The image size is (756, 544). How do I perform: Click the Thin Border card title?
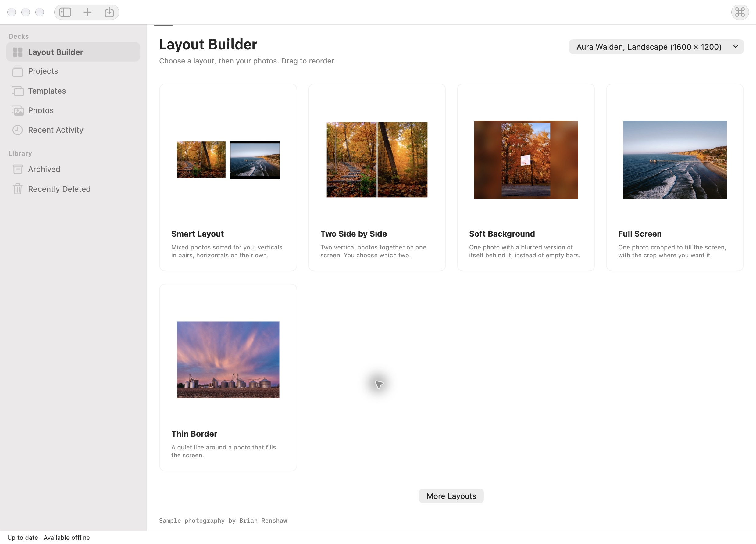(194, 434)
